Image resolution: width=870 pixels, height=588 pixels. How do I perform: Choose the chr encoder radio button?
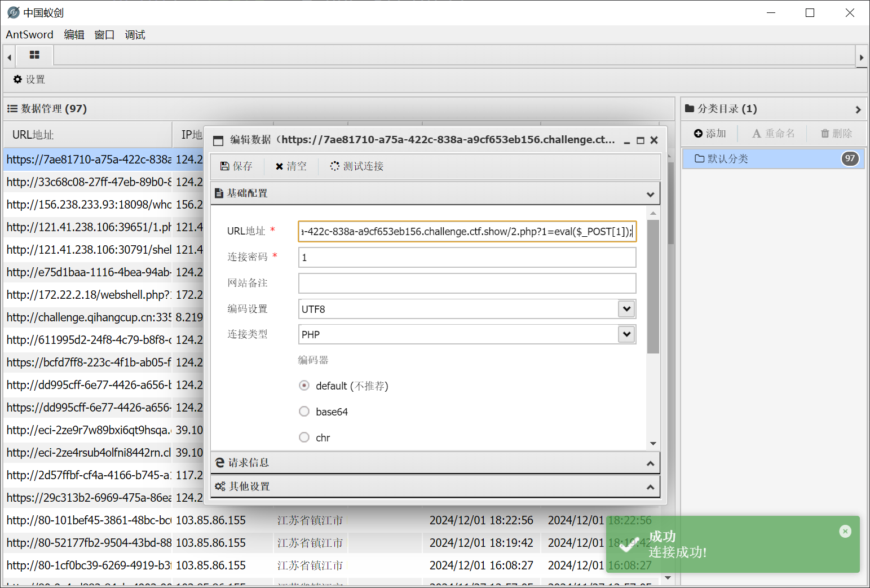pos(304,437)
